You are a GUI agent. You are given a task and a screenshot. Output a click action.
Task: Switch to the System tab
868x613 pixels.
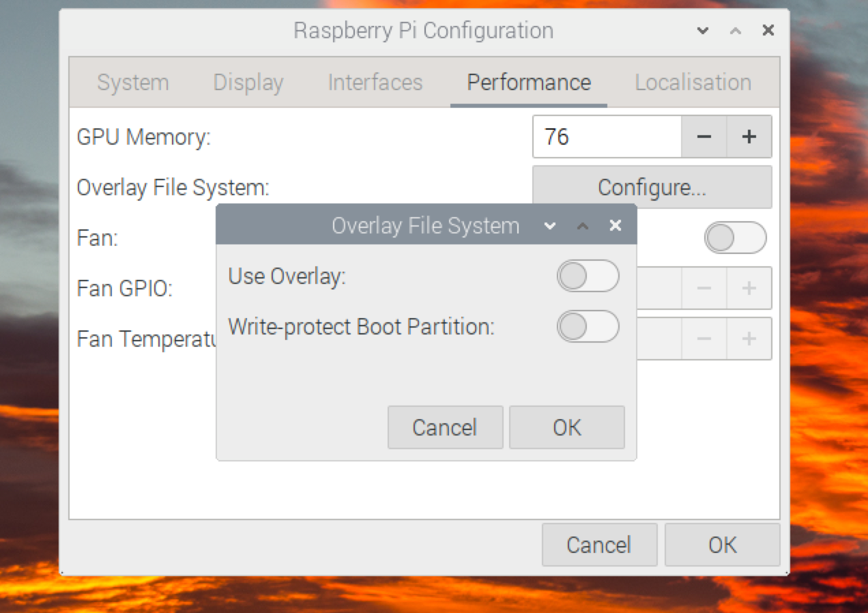point(133,82)
